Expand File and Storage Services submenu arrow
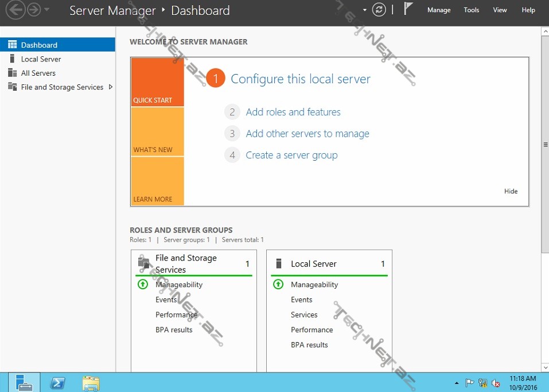Screen dimensions: 549x392 coord(110,87)
